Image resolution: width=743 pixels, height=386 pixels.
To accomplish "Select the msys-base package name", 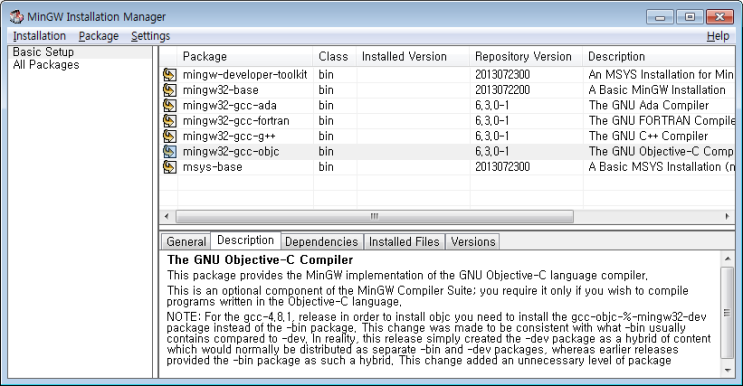I will pyautogui.click(x=212, y=167).
